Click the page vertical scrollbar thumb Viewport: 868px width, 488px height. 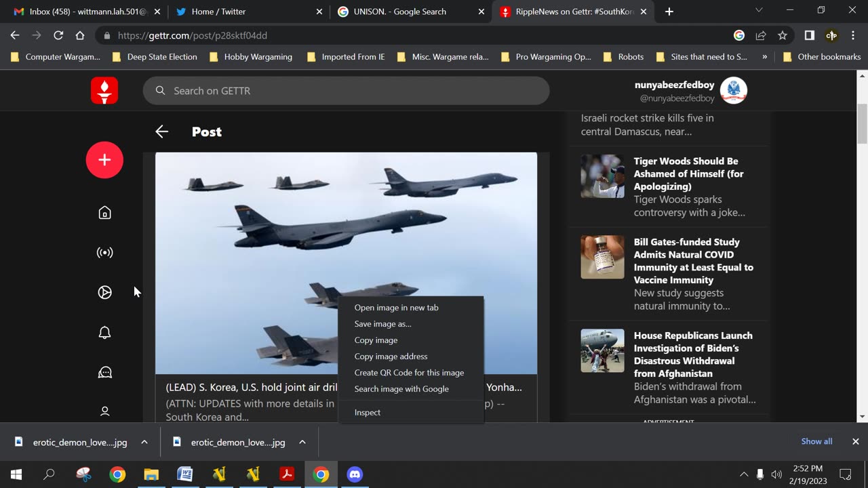(862, 124)
